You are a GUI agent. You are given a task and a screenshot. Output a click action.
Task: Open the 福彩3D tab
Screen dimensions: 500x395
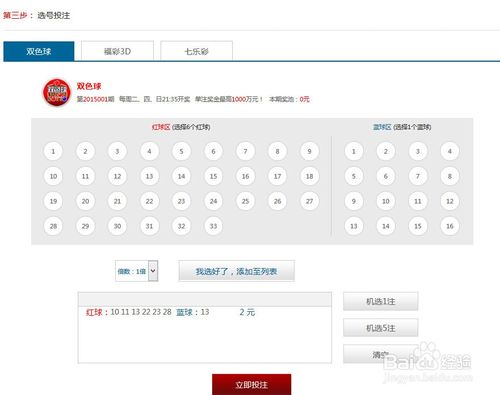point(117,51)
